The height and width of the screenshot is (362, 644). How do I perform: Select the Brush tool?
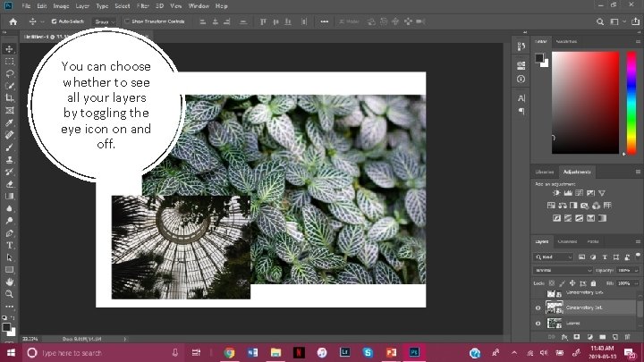click(9, 147)
